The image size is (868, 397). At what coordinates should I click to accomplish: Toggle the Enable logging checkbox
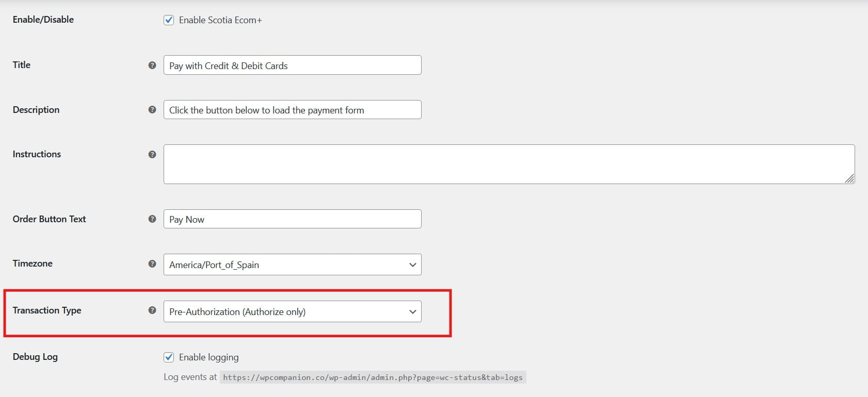[169, 357]
